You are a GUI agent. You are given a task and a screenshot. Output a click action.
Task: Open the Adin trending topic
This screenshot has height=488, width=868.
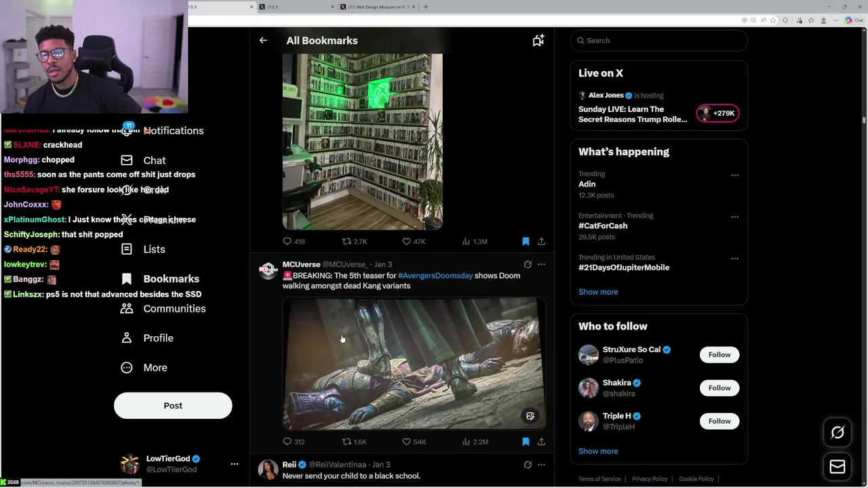(587, 184)
